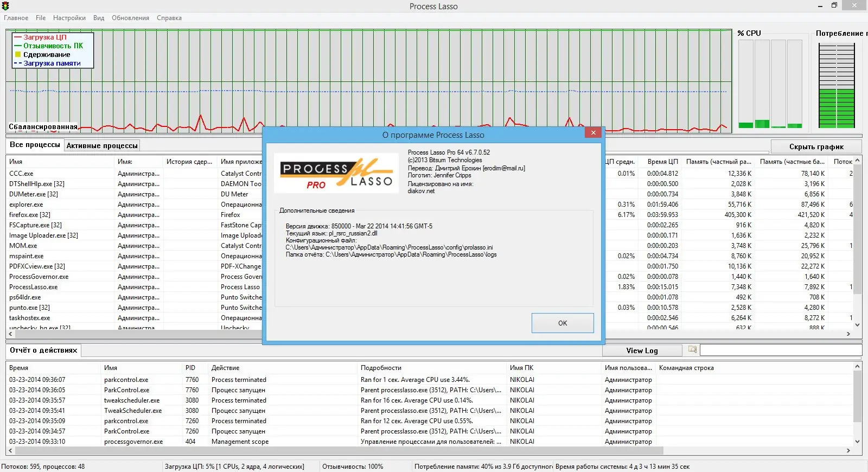Select the mspaint.exe process

[x=27, y=256]
